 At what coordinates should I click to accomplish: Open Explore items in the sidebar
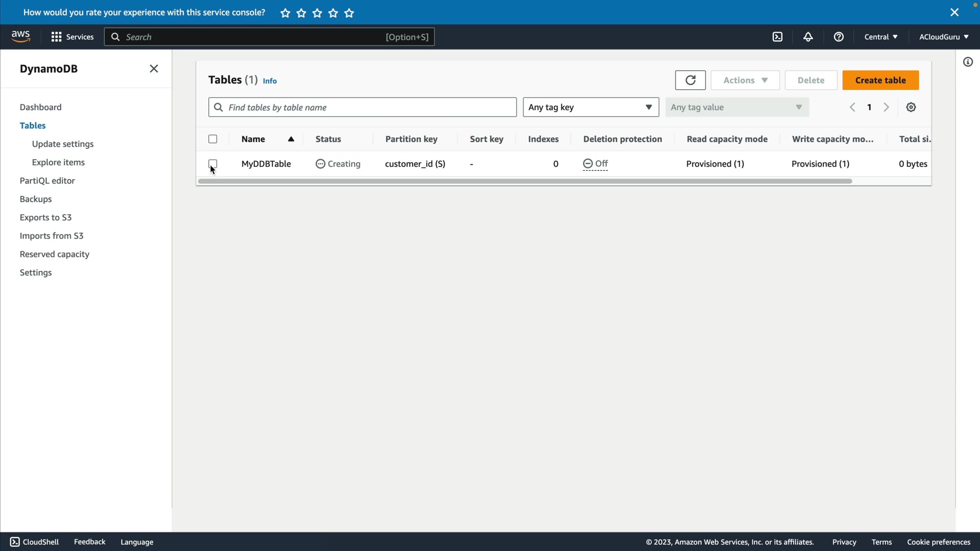point(58,162)
